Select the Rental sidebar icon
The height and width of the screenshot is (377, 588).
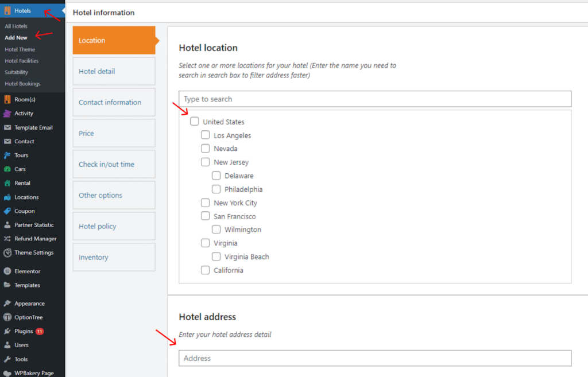tap(7, 182)
